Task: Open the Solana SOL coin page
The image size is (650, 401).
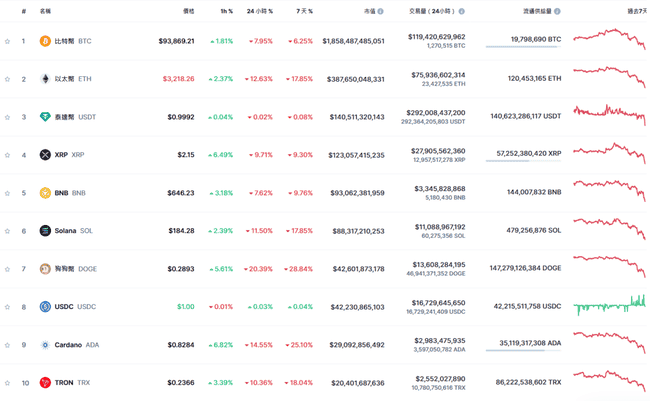Action: (74, 231)
